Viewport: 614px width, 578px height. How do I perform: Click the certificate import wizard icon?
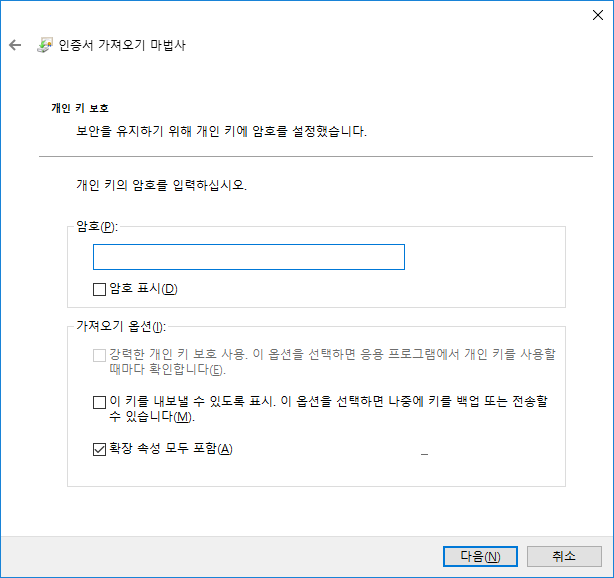pyautogui.click(x=44, y=45)
